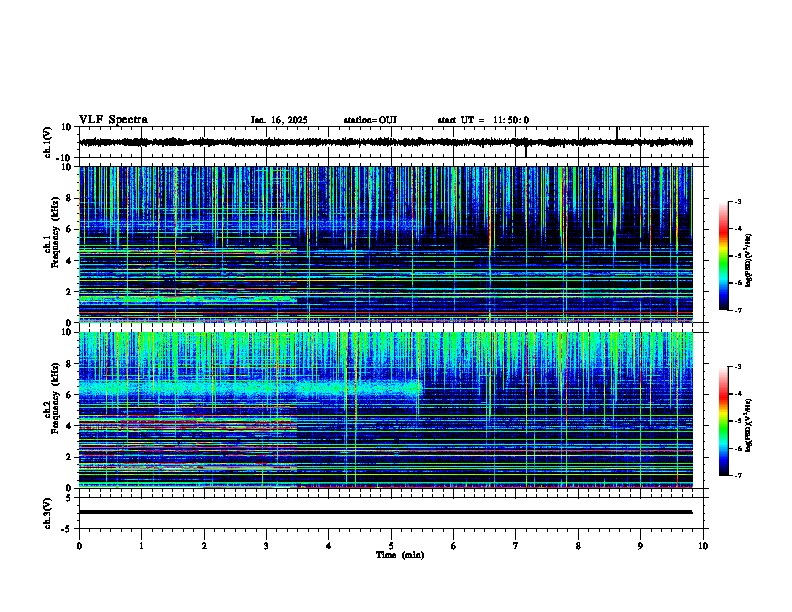Click the time axis tick label '3'
This screenshot has width=792, height=612.
[266, 546]
